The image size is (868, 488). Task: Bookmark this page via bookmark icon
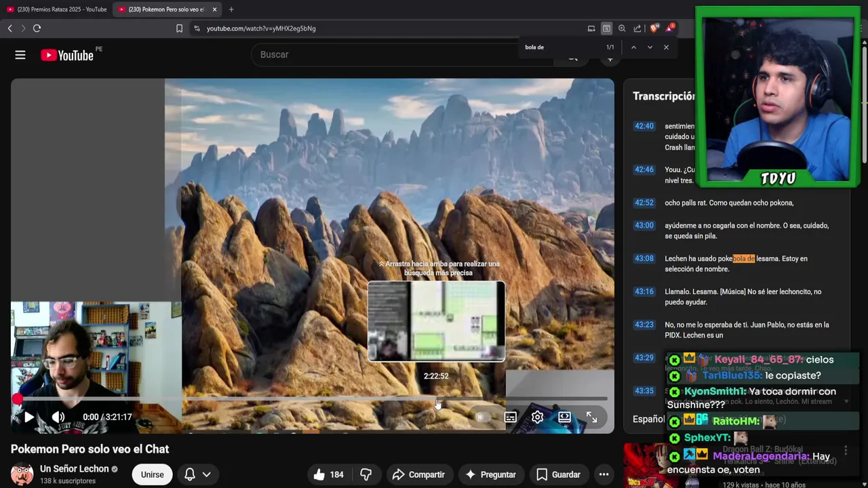179,28
